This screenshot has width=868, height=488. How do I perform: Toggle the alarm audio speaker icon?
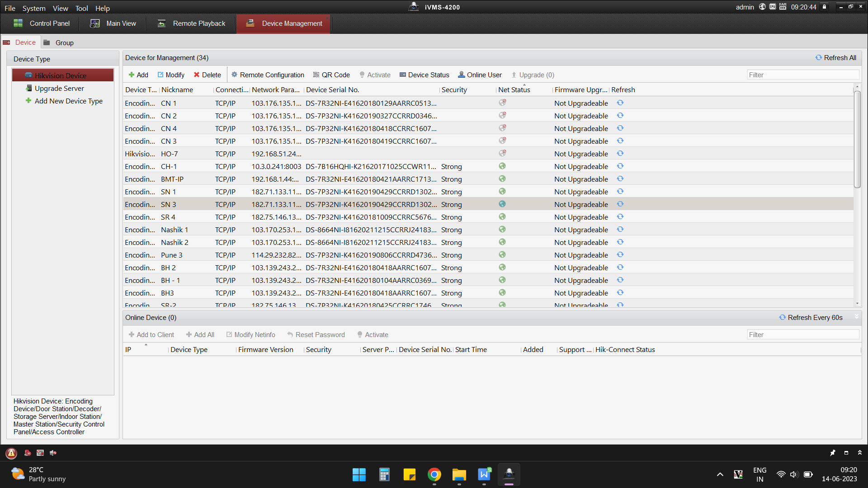point(53,453)
